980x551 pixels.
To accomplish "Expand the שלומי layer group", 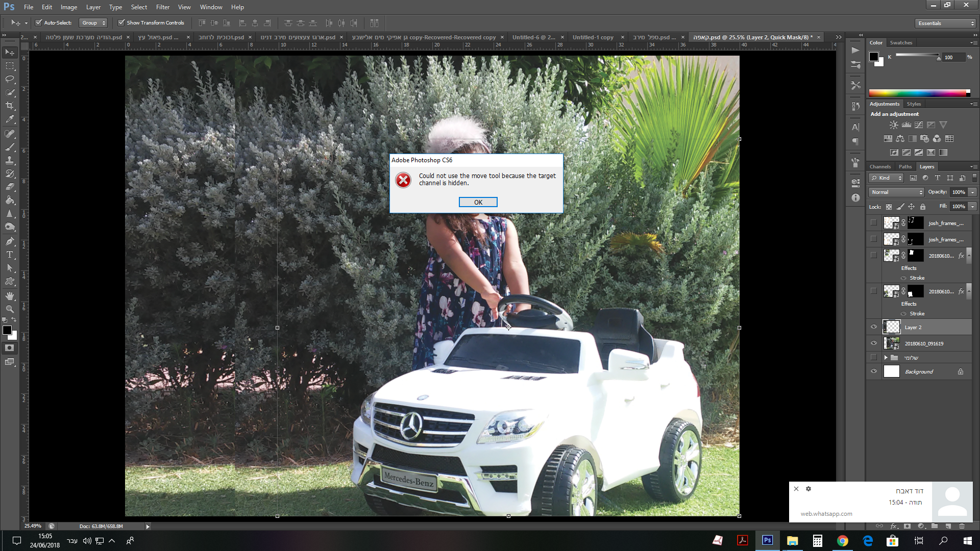I will click(x=886, y=358).
